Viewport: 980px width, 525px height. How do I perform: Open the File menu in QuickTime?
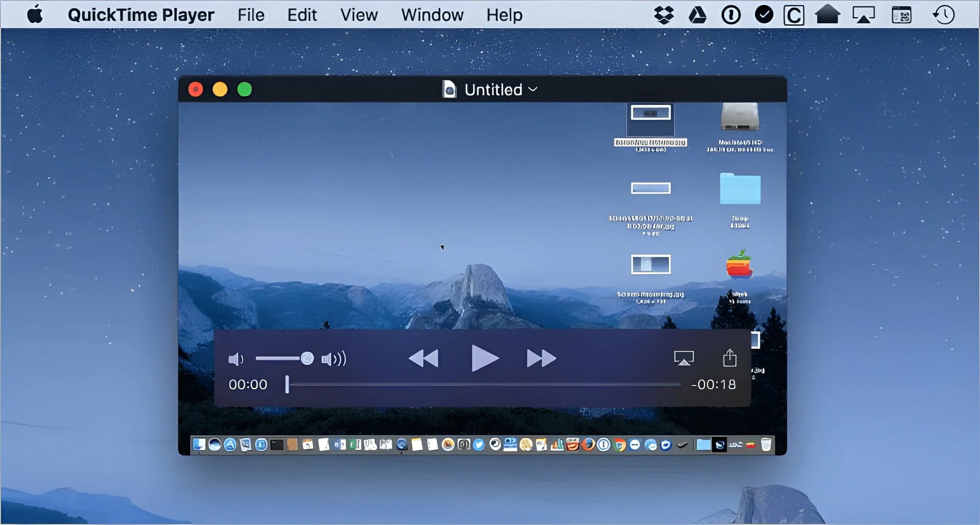pos(250,14)
